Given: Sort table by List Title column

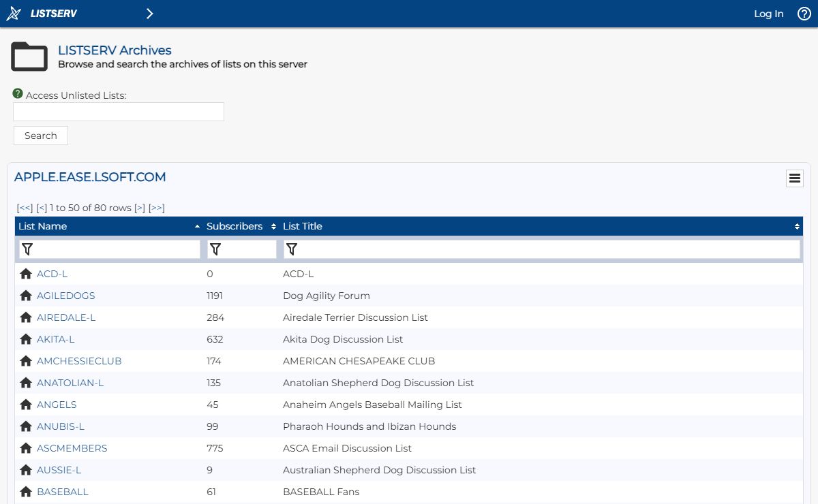Looking at the screenshot, I should pyautogui.click(x=541, y=226).
